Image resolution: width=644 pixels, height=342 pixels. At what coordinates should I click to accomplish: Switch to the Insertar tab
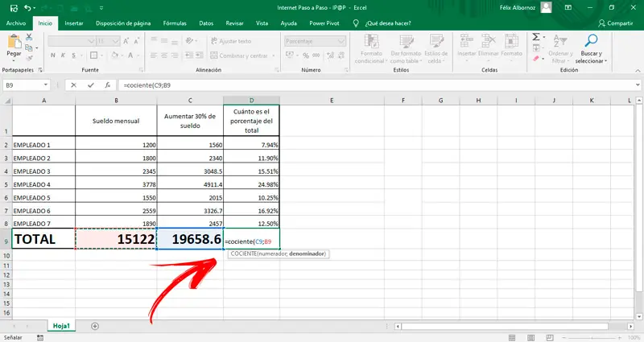(73, 23)
